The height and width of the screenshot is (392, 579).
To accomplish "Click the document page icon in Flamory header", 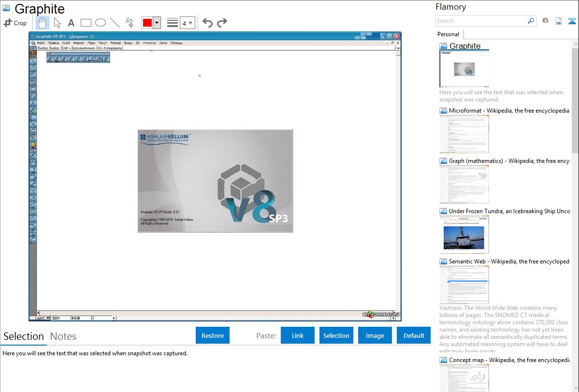I will point(559,21).
